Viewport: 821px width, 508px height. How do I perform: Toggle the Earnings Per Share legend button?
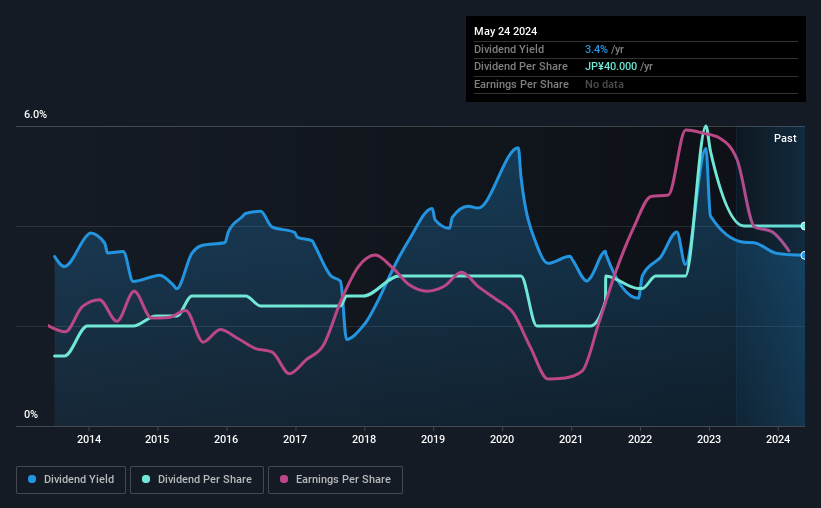[335, 480]
